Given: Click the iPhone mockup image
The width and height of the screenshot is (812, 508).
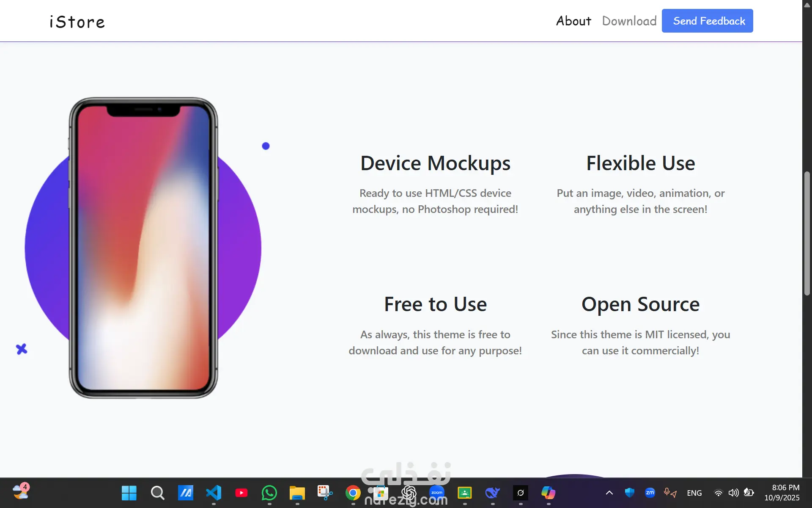Looking at the screenshot, I should (143, 248).
